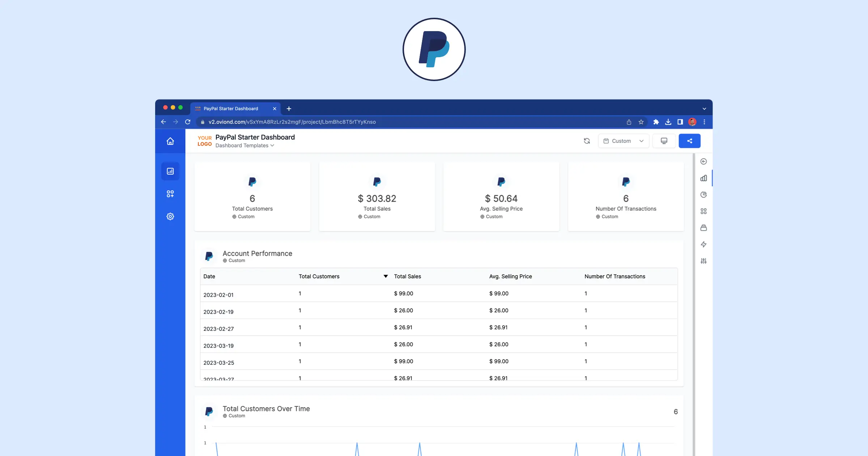Click the Total Sales column header
Viewport: 868px width, 456px height.
pos(407,276)
